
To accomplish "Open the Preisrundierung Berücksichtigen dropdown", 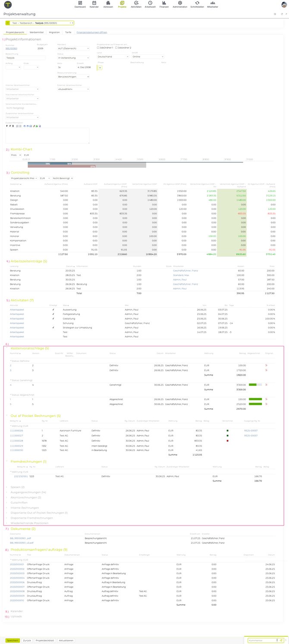I will 73,76.
